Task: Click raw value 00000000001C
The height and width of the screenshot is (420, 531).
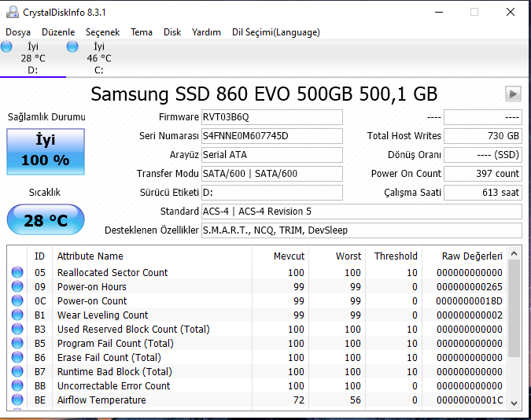Action: click(470, 400)
